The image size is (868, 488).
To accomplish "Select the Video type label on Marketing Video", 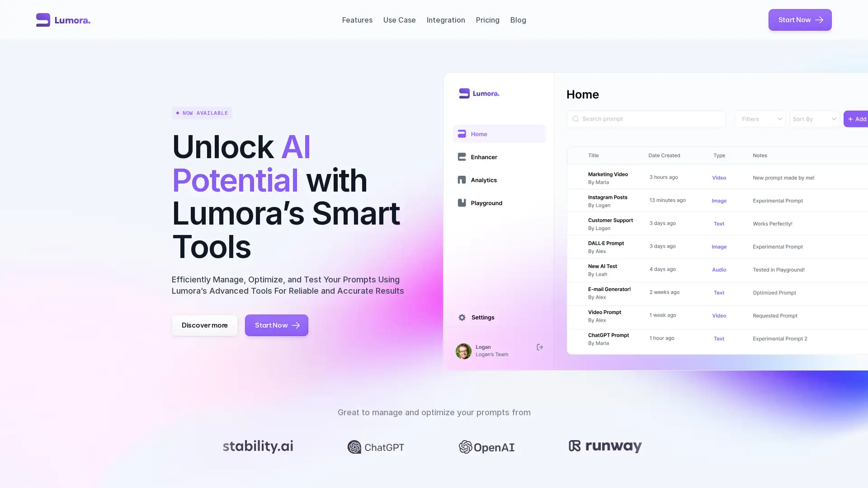I will click(719, 178).
